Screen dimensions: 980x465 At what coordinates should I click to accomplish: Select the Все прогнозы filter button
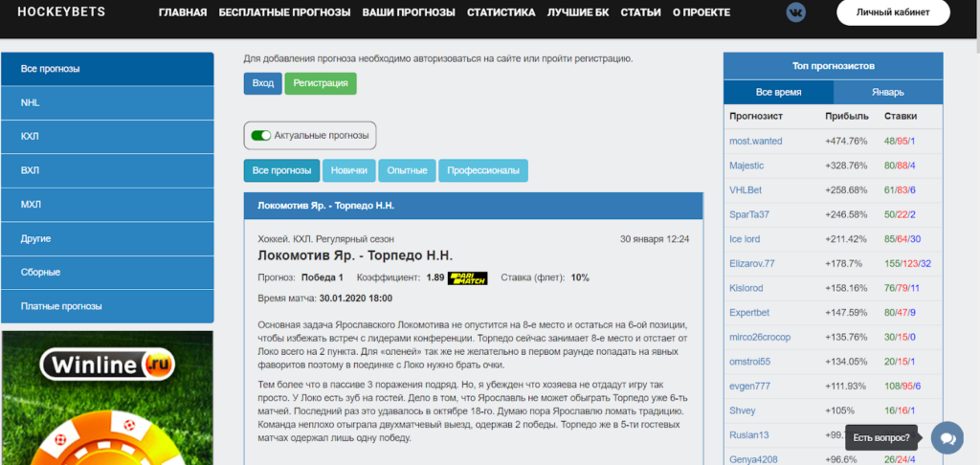(282, 170)
